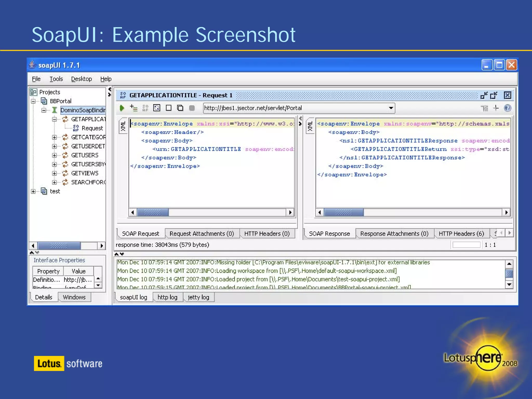This screenshot has height=399, width=532.
Task: Open response HTTP Headers (6) tab
Action: pos(461,234)
